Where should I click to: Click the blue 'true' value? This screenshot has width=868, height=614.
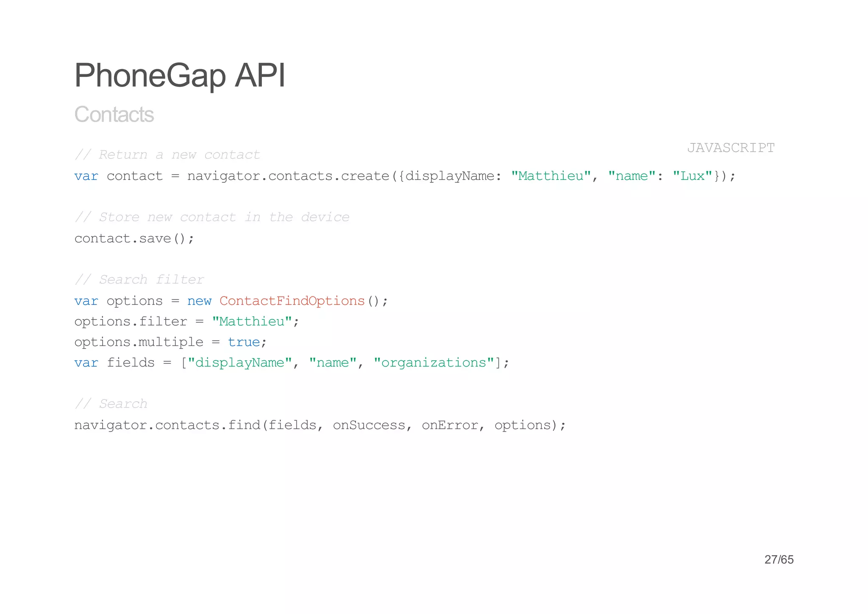tap(244, 342)
